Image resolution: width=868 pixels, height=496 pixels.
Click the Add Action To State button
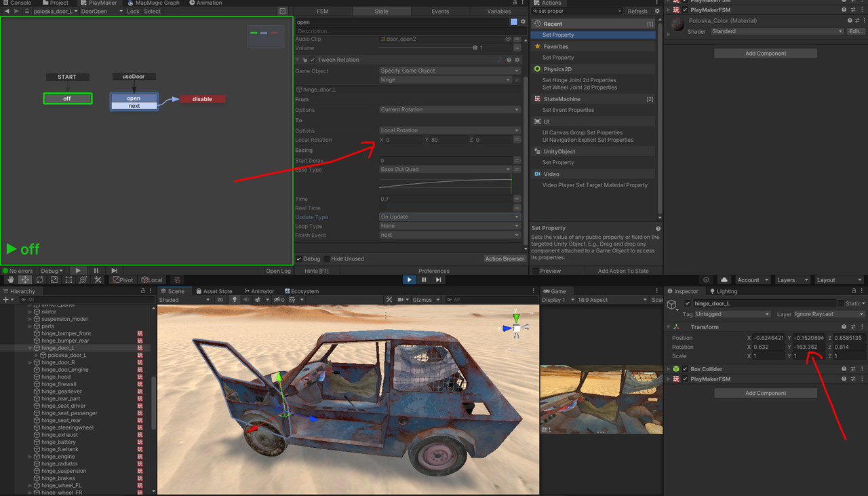click(x=623, y=271)
